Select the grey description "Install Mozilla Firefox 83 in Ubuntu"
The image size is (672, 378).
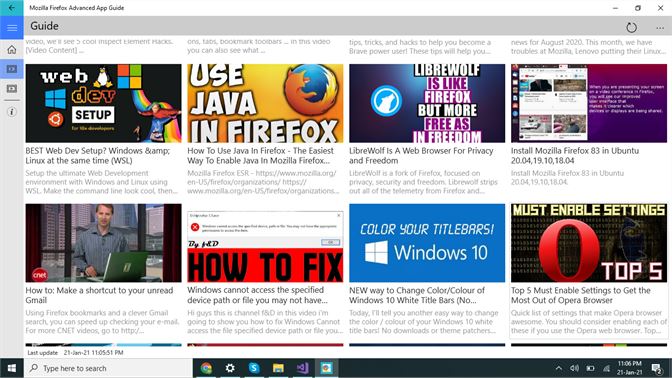coord(567,177)
